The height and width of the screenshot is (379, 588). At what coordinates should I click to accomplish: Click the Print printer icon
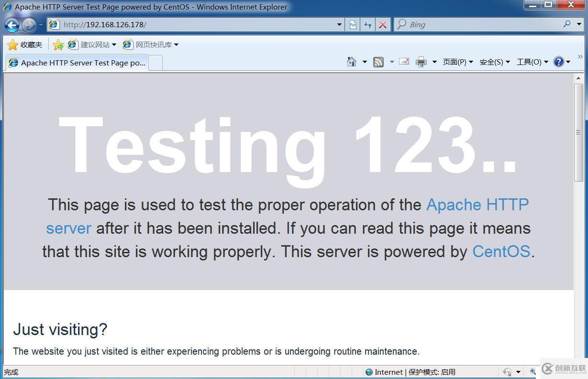coord(421,62)
